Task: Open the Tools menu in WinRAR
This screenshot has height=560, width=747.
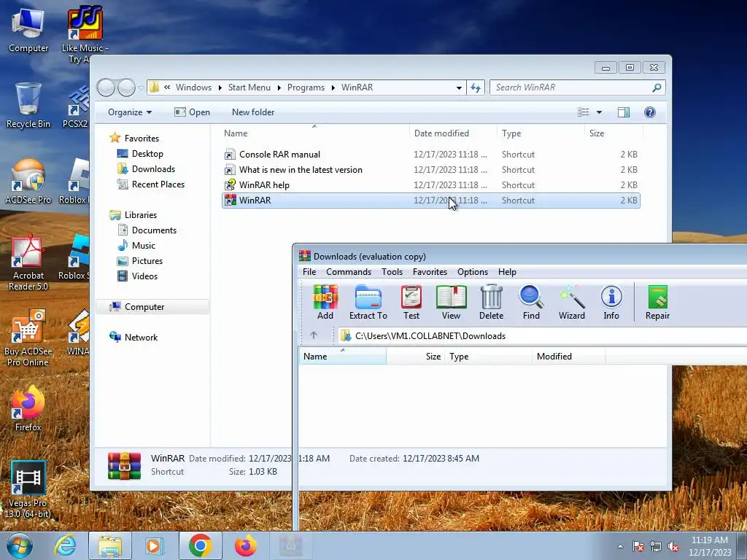Action: [392, 272]
